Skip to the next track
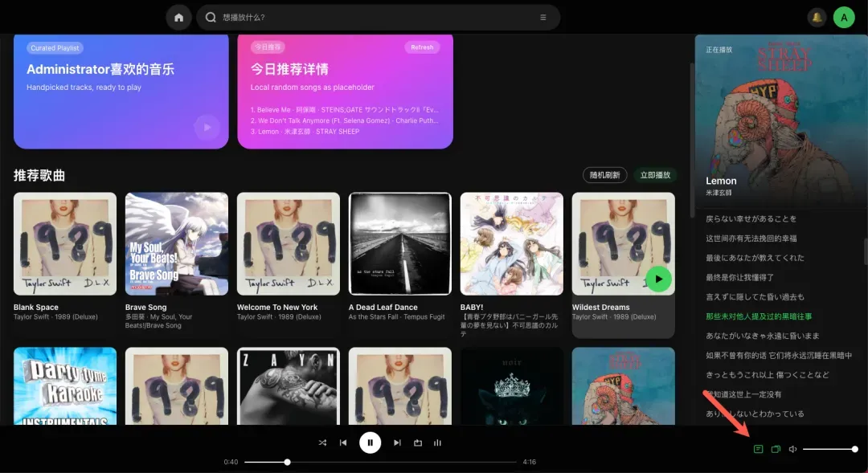 pyautogui.click(x=397, y=442)
